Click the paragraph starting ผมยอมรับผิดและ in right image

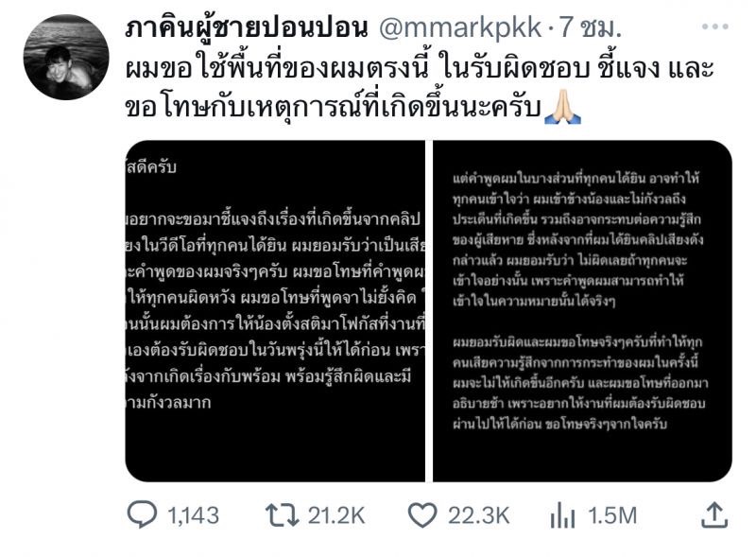click(580, 383)
